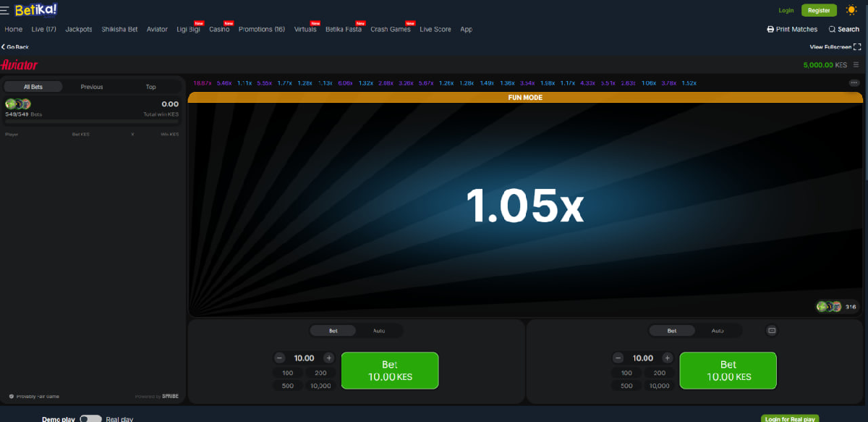The image size is (868, 422).
Task: Open the Casino menu item
Action: coord(219,30)
